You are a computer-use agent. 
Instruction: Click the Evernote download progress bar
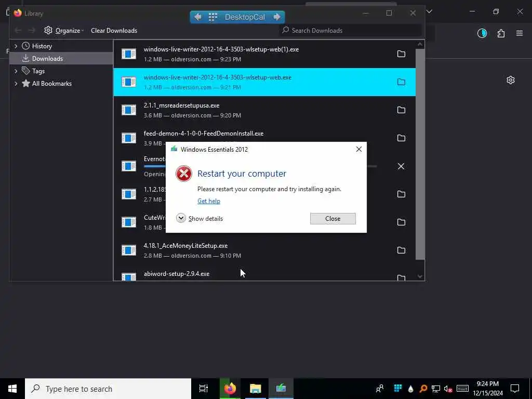260,166
